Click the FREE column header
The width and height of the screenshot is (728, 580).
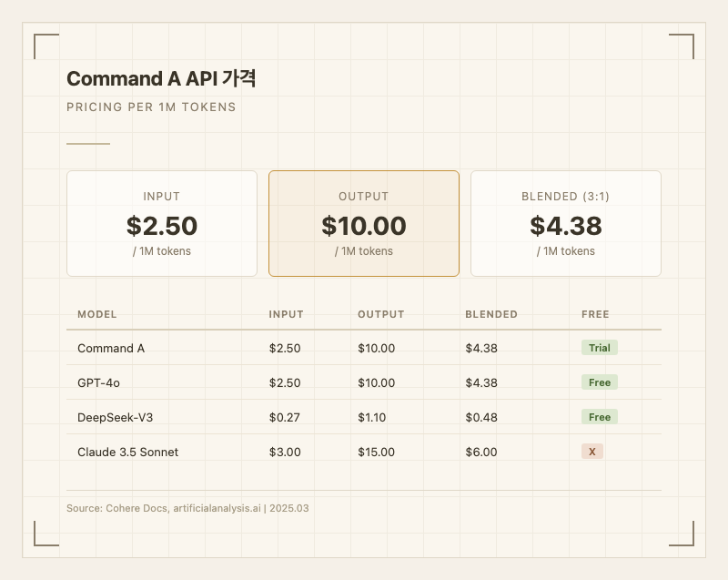coord(595,314)
